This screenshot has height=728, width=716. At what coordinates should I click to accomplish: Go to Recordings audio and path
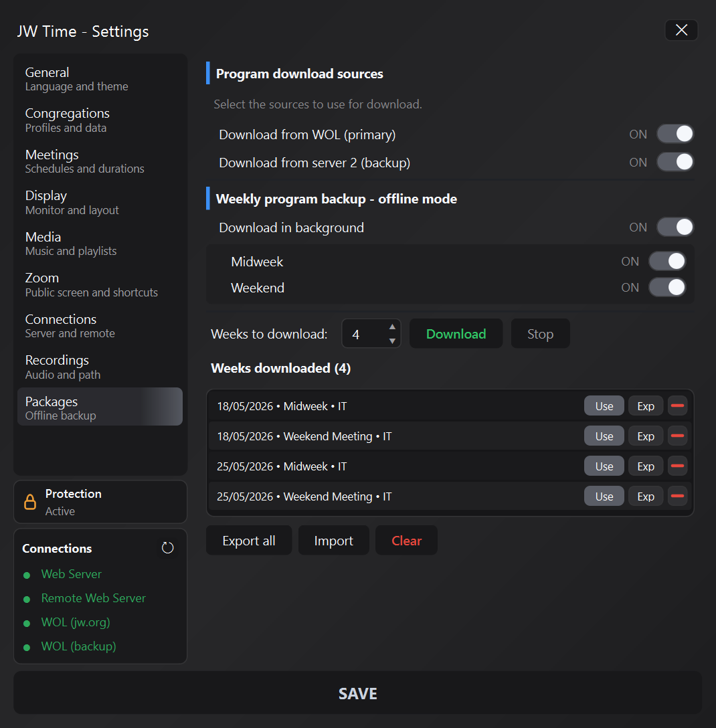100,367
